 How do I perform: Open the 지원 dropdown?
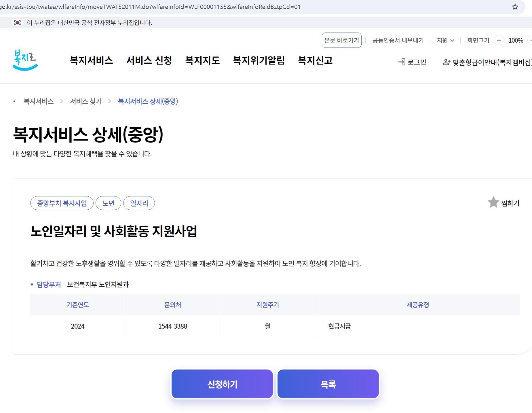point(444,40)
